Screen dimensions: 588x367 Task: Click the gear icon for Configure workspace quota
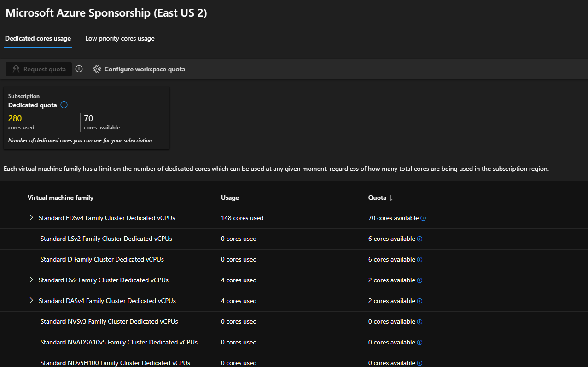[97, 69]
